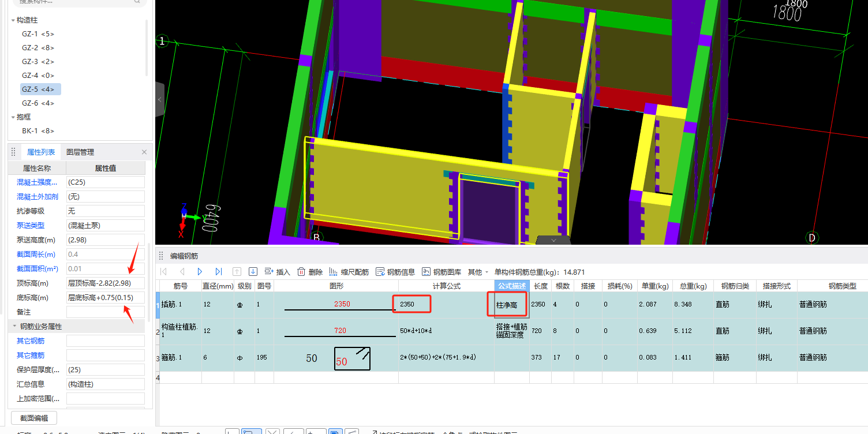Switch to 图层管理 tab
The width and height of the screenshot is (868, 434).
pos(80,152)
